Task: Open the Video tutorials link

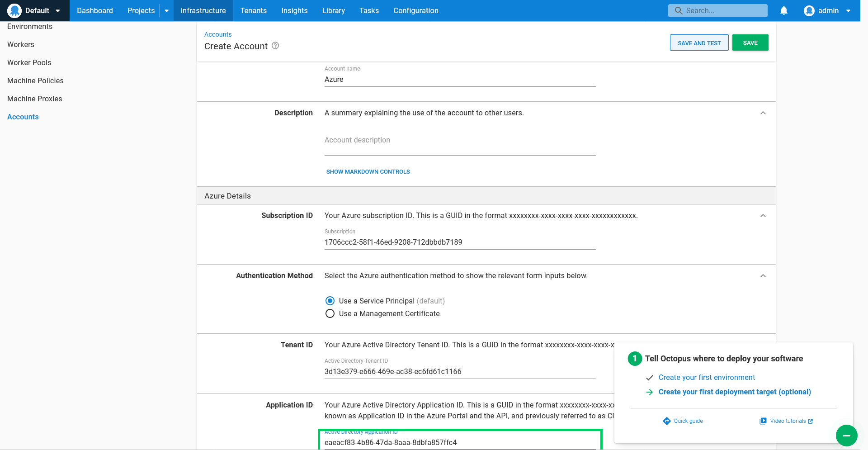Action: [788, 421]
